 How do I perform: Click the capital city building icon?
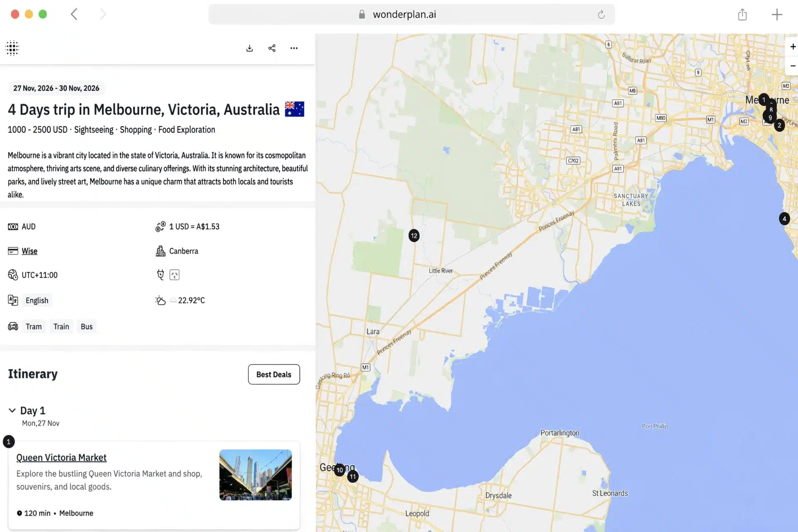click(x=160, y=251)
